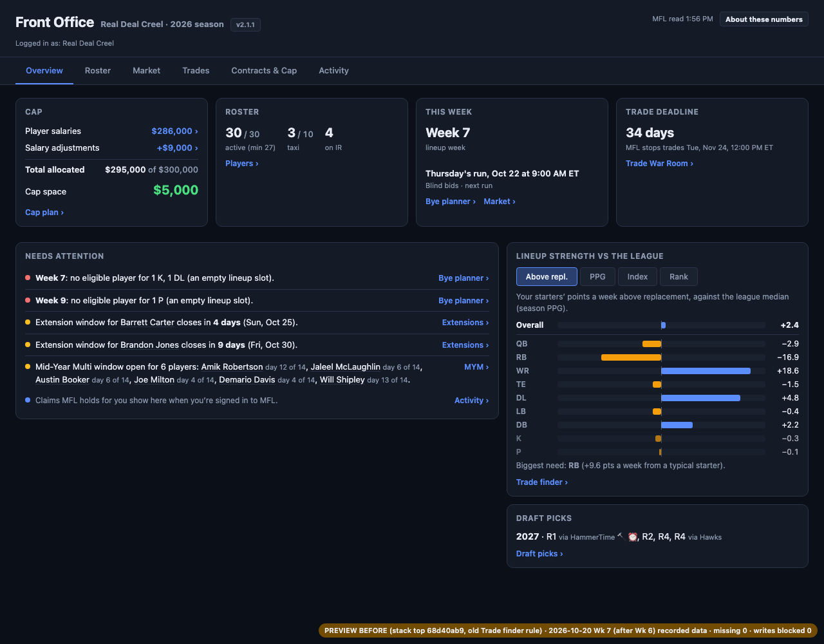Open Extensions link for Brandon Jones

[465, 345]
